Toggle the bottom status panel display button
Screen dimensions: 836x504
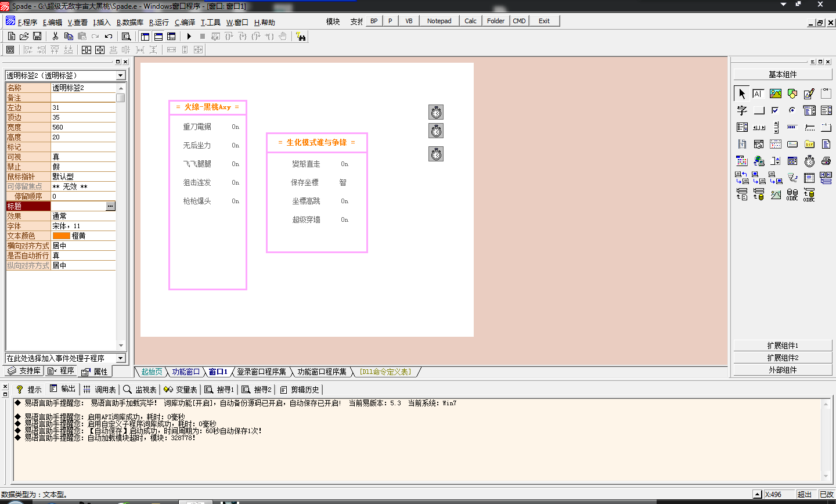[x=158, y=36]
